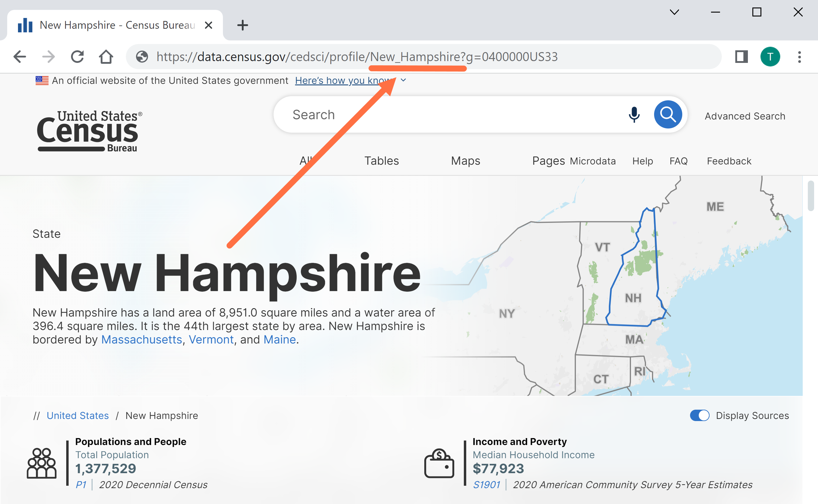Open the green T profile avatar
This screenshot has height=504, width=818.
tap(770, 57)
